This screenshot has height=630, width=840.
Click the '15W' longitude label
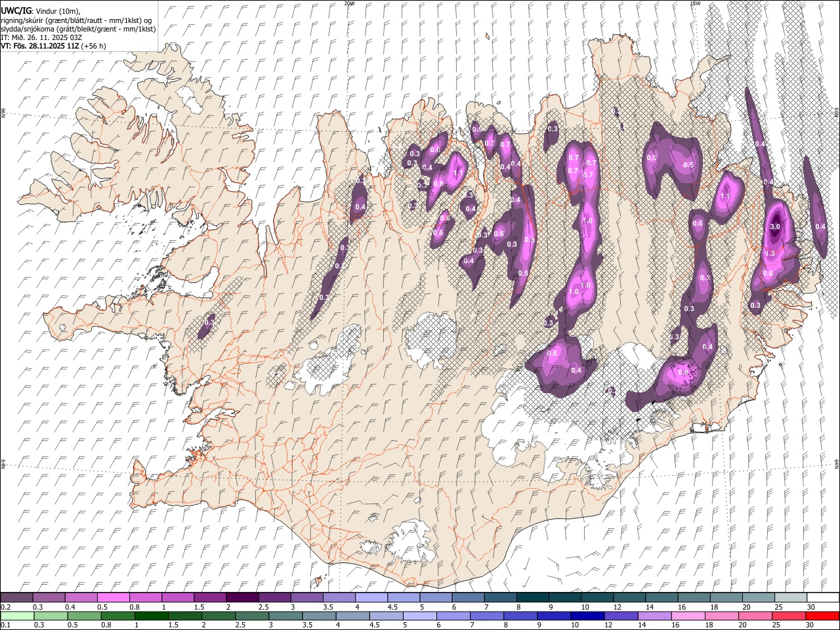coord(694,3)
